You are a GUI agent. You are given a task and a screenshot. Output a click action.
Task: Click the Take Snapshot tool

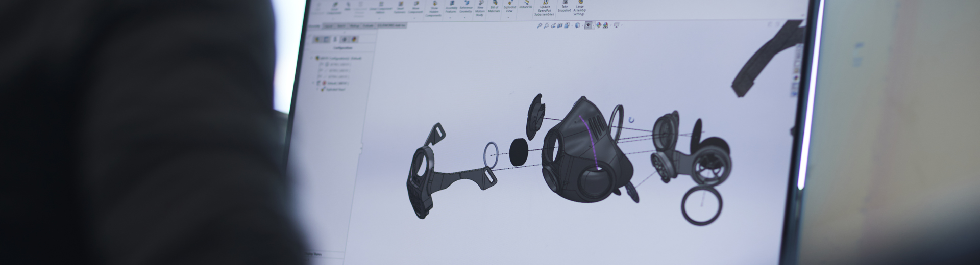(565, 6)
